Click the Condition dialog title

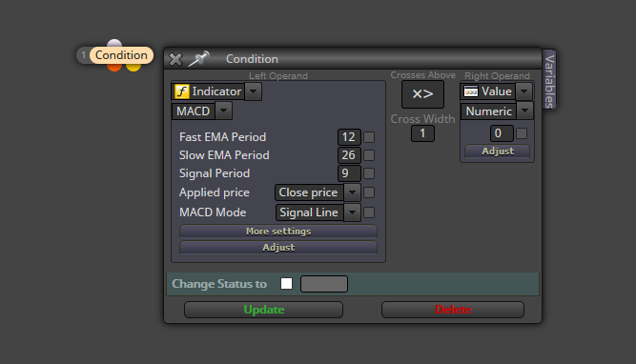(252, 59)
